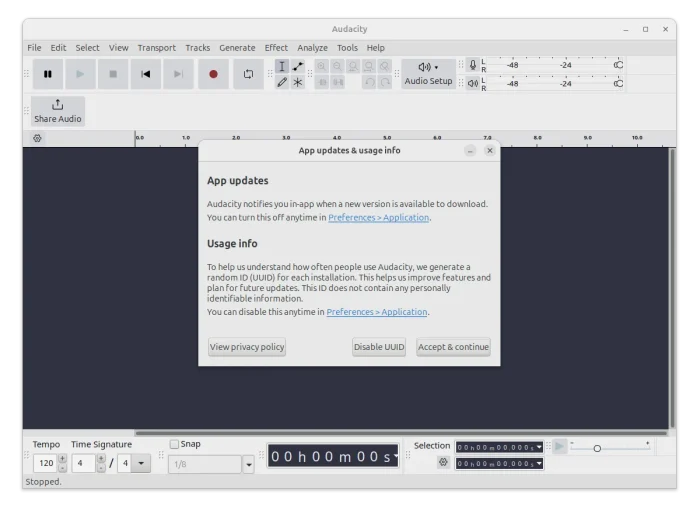
Task: Open the Analyze menu
Action: pyautogui.click(x=312, y=48)
